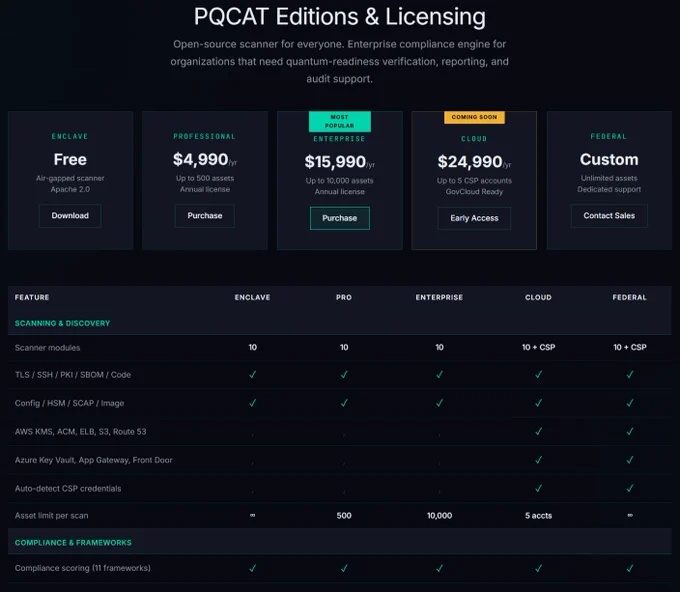Click Azure Key Vault row label

click(94, 460)
